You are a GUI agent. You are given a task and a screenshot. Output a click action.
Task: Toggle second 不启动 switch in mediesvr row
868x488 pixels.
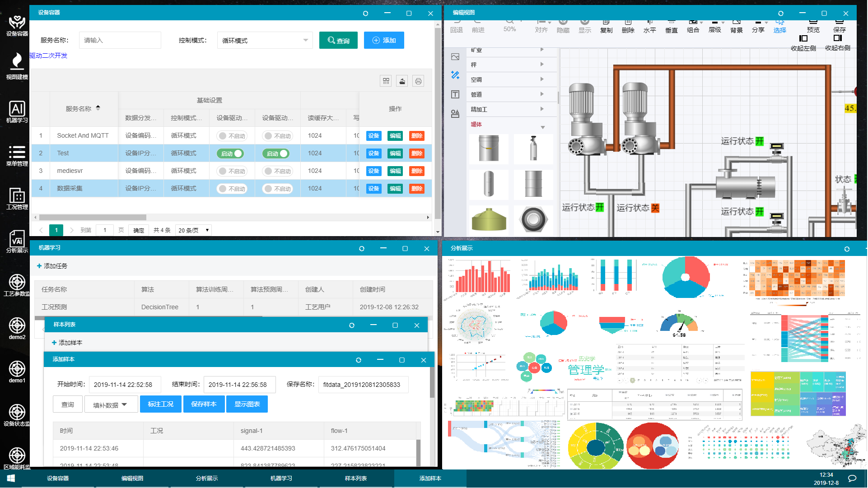click(x=278, y=171)
